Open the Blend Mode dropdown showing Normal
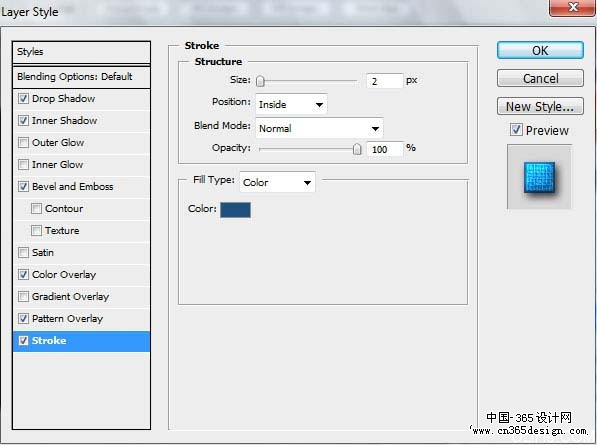This screenshot has width=597, height=445. [x=319, y=128]
